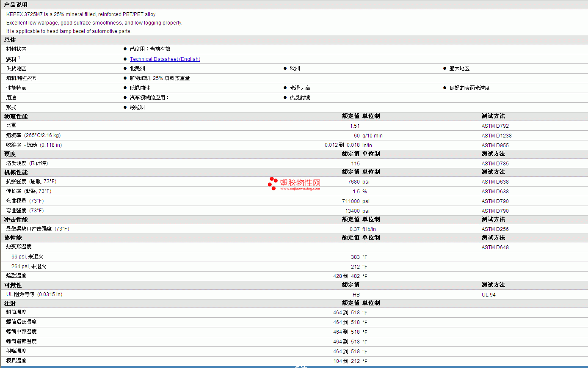Click the 冲击性能 section header
588x368 pixels.
[16, 220]
